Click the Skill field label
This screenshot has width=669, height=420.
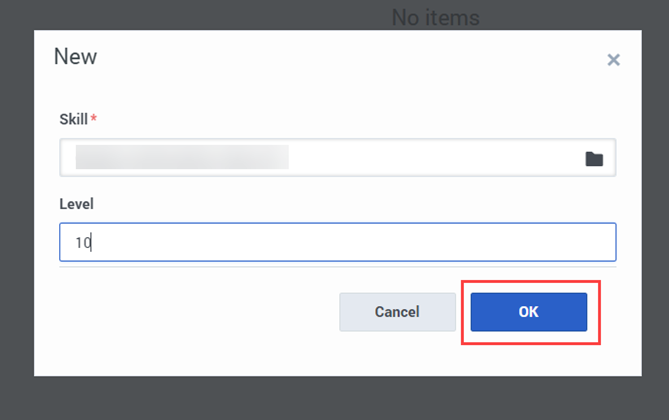[x=73, y=119]
